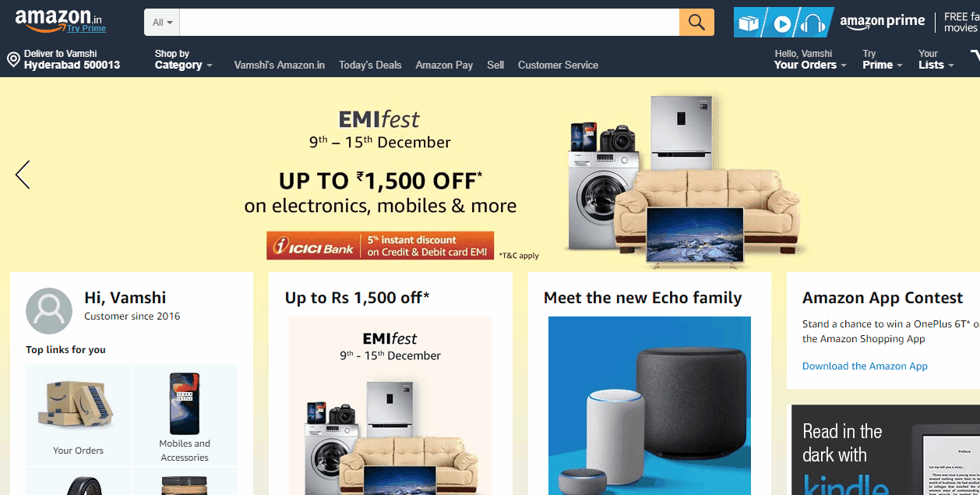Click the Prime delivery box icon
Image resolution: width=980 pixels, height=495 pixels.
[x=749, y=23]
